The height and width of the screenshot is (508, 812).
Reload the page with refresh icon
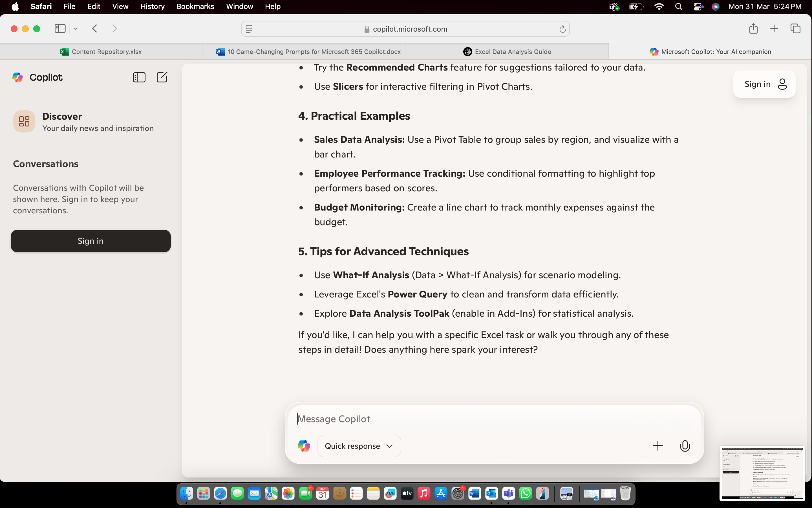(x=562, y=29)
